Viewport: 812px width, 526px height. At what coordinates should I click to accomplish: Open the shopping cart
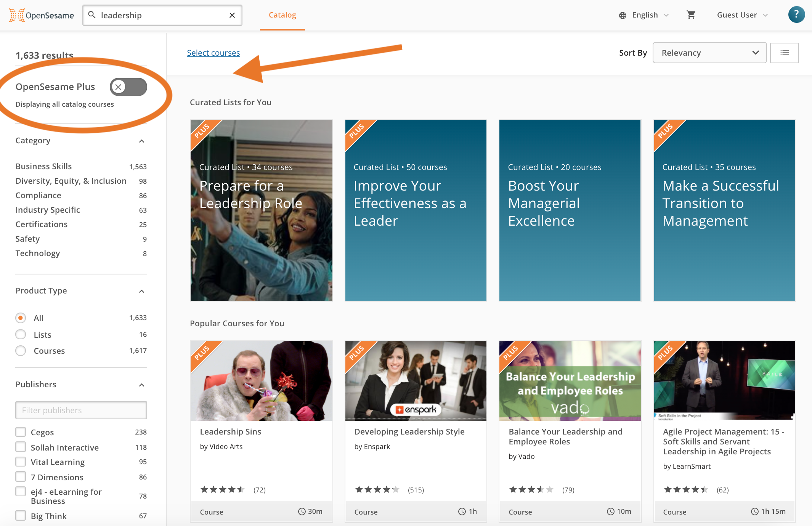coord(691,15)
